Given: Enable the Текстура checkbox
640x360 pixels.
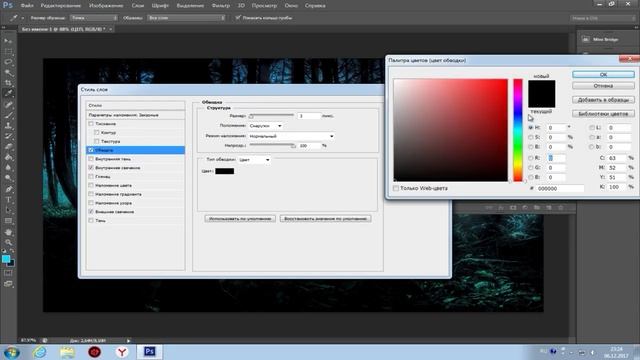Looking at the screenshot, I should tap(97, 141).
